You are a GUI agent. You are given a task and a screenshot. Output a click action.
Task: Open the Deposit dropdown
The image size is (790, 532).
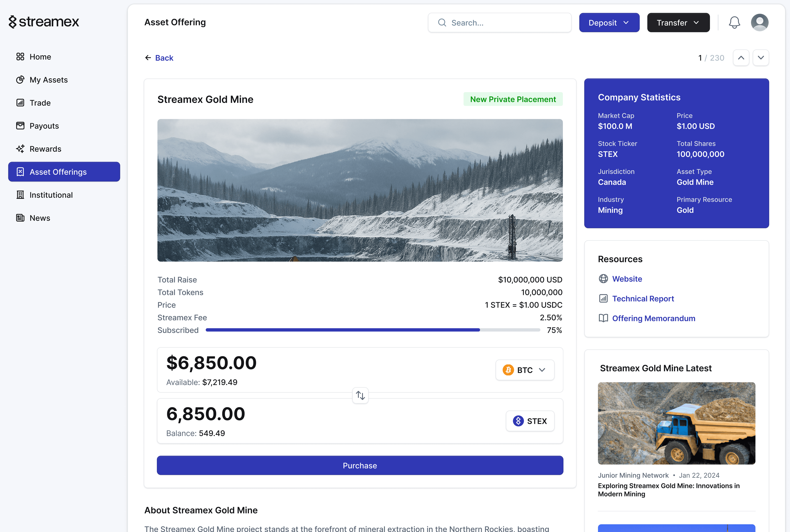click(x=609, y=23)
